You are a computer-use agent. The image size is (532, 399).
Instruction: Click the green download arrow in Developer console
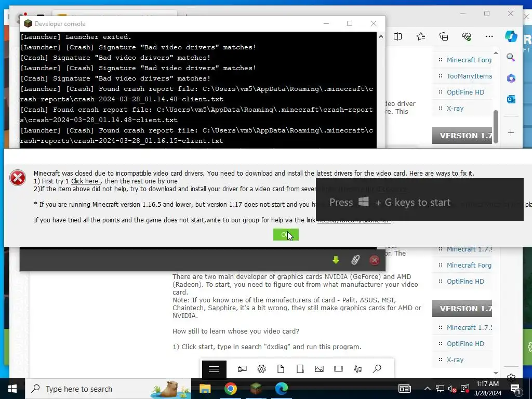click(x=336, y=260)
